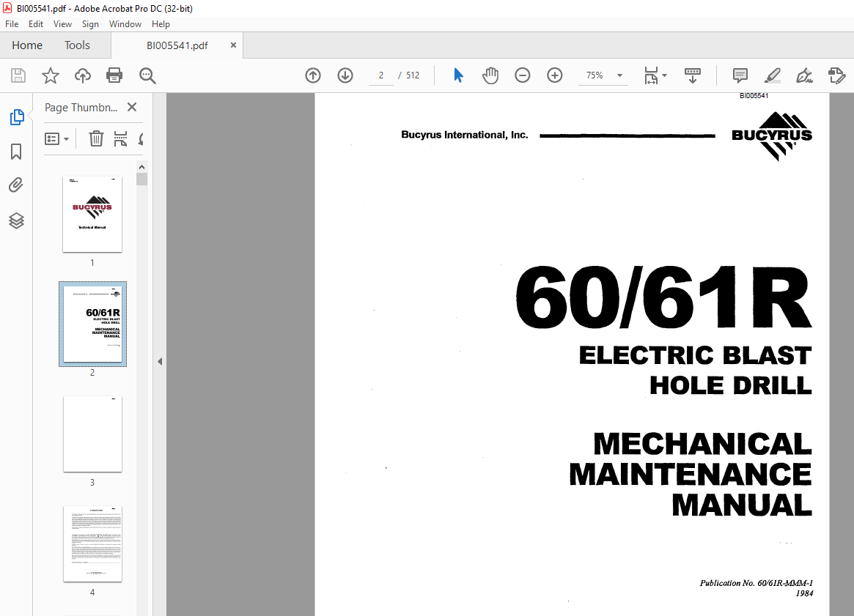Open the Edit PDF stamp tool

tap(836, 75)
